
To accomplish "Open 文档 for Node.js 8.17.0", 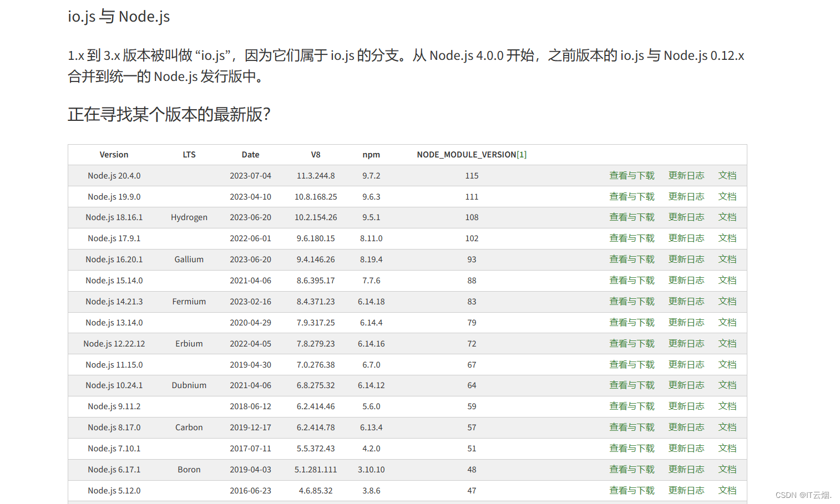I will tap(727, 427).
